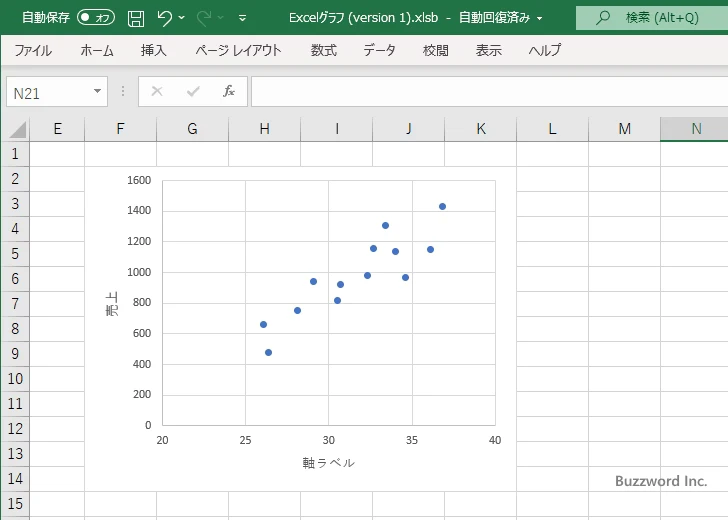728x520 pixels.
Task: Switch to the 数式 tab
Action: [x=324, y=50]
